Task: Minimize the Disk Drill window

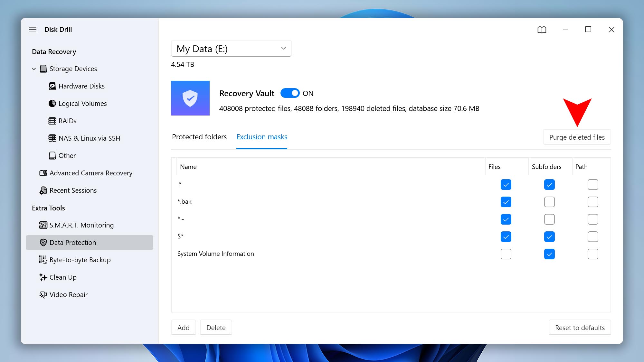Action: tap(565, 30)
